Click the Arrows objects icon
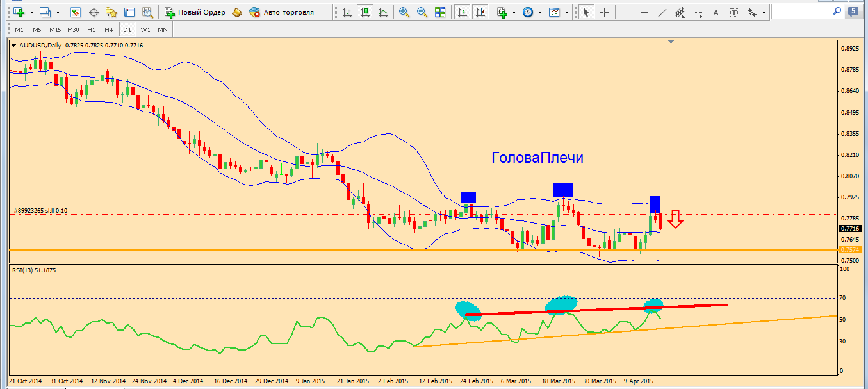 tap(752, 12)
